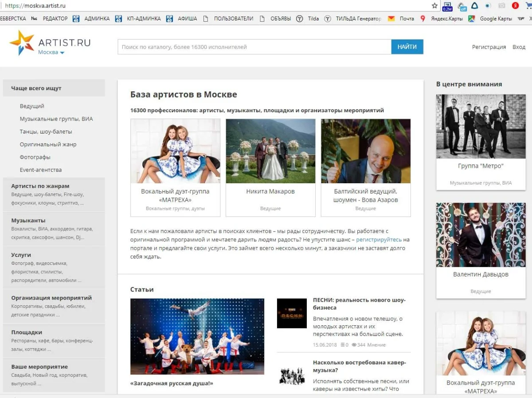
Task: Open the Google Карты bookmark
Action: click(x=495, y=19)
